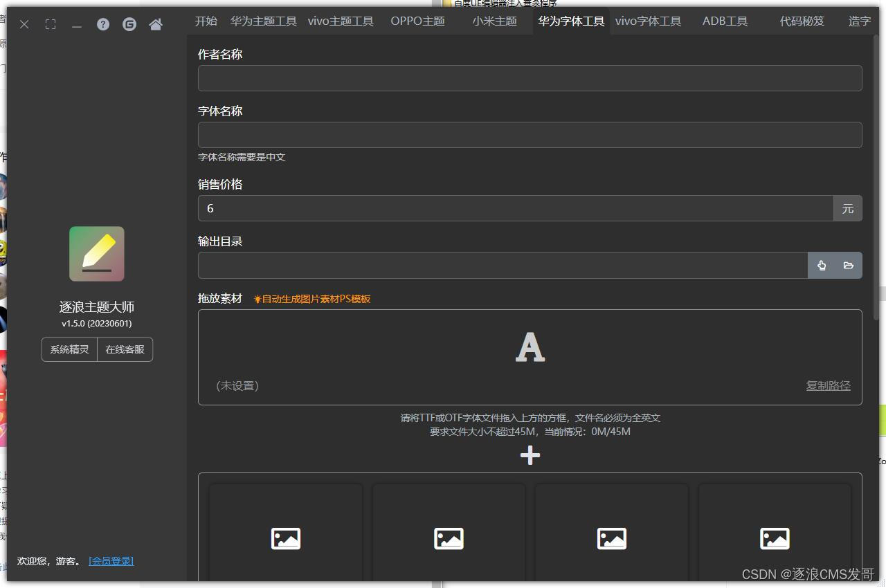
Task: Click the first image placeholder slot
Action: point(286,538)
